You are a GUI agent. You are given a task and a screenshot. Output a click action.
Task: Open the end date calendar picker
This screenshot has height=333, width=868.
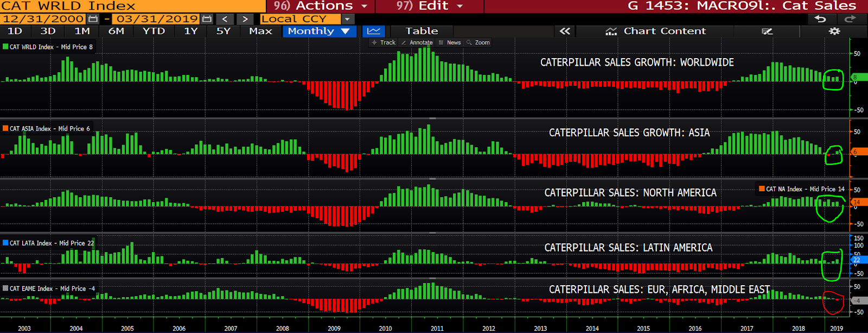(x=207, y=19)
